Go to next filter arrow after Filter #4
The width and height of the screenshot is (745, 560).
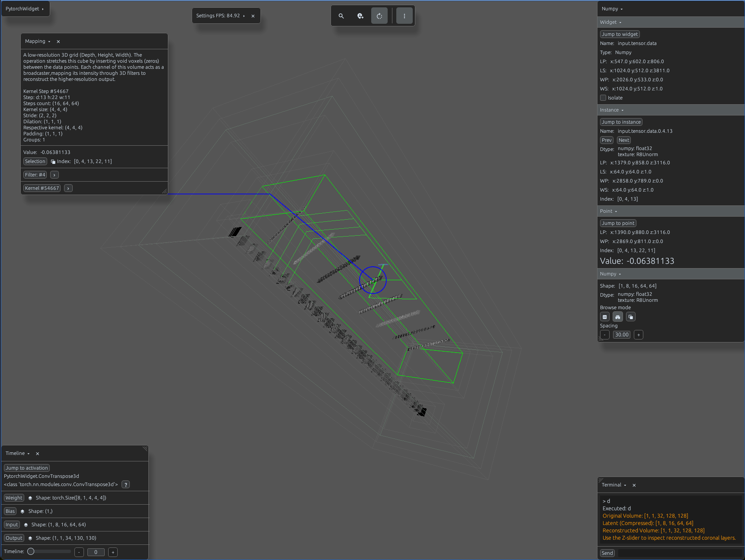tap(55, 175)
